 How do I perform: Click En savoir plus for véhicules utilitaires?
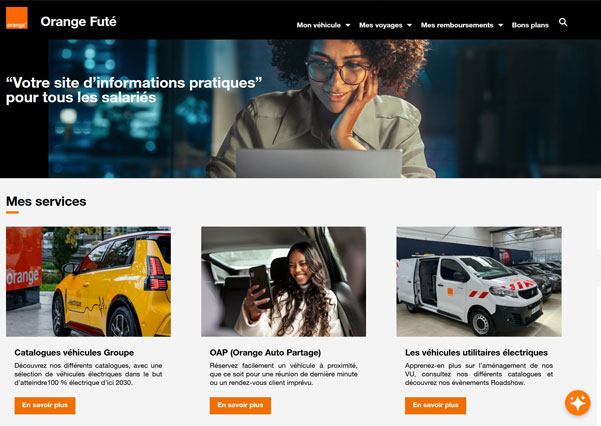(435, 405)
